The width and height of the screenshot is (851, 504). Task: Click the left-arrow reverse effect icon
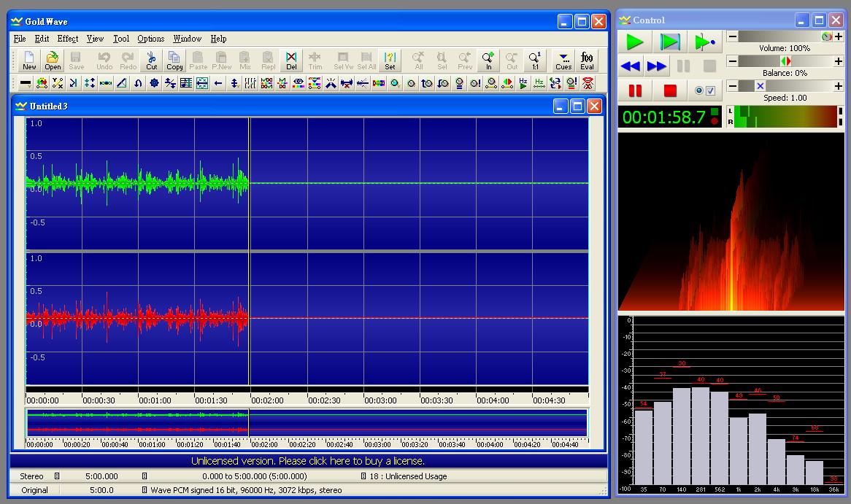(218, 83)
